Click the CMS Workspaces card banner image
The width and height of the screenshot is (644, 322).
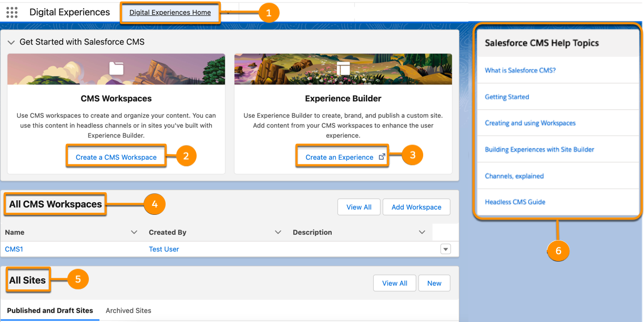[x=116, y=69]
